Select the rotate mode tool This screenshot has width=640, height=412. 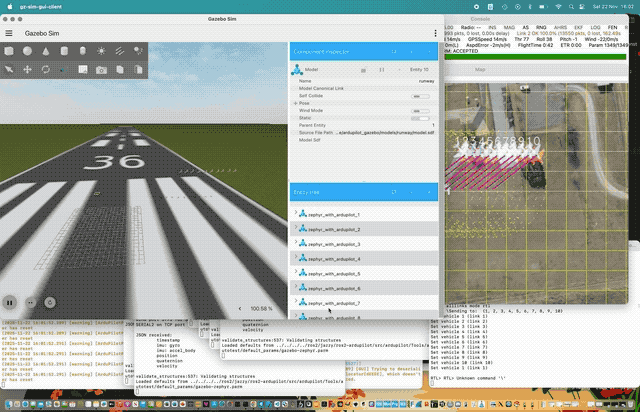click(x=45, y=69)
